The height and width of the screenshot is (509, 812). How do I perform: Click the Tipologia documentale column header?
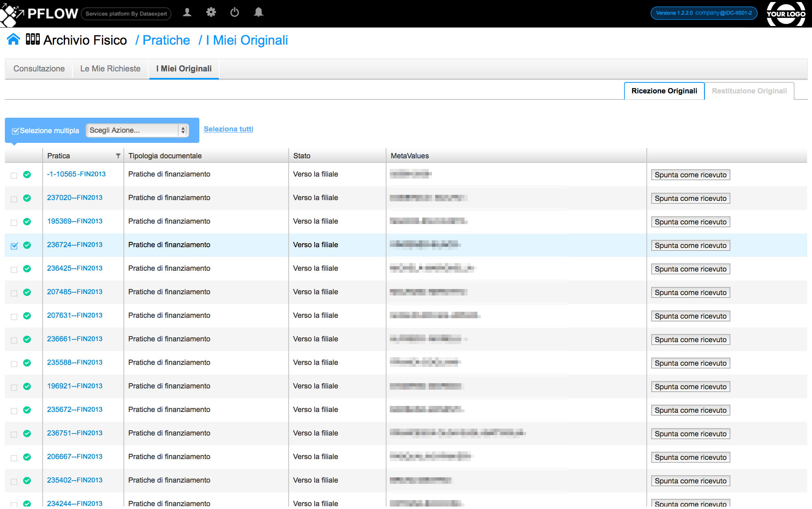tap(165, 156)
